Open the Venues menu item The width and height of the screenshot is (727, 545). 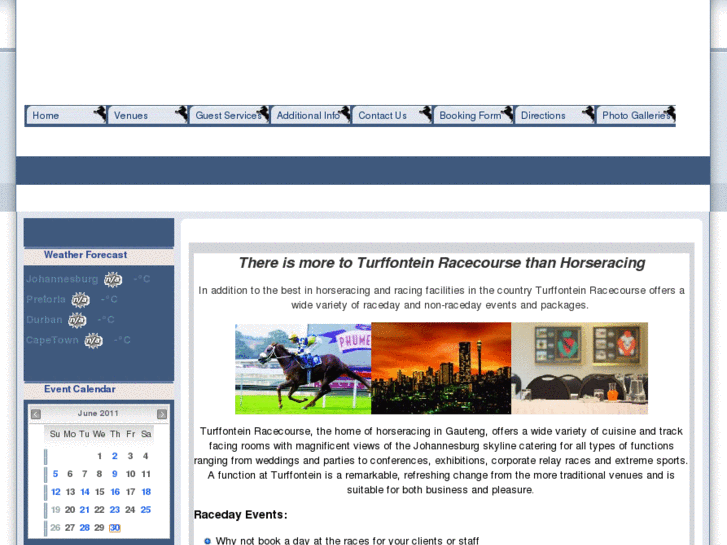pyautogui.click(x=147, y=115)
